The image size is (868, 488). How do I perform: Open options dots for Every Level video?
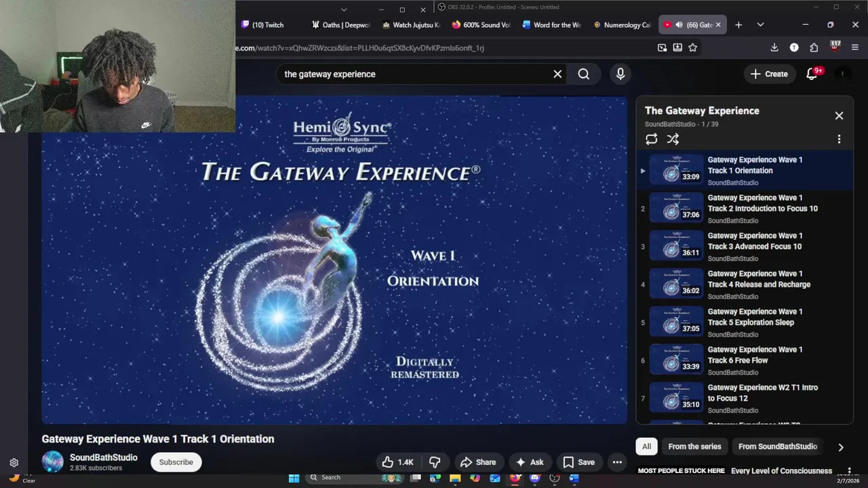pos(849,471)
